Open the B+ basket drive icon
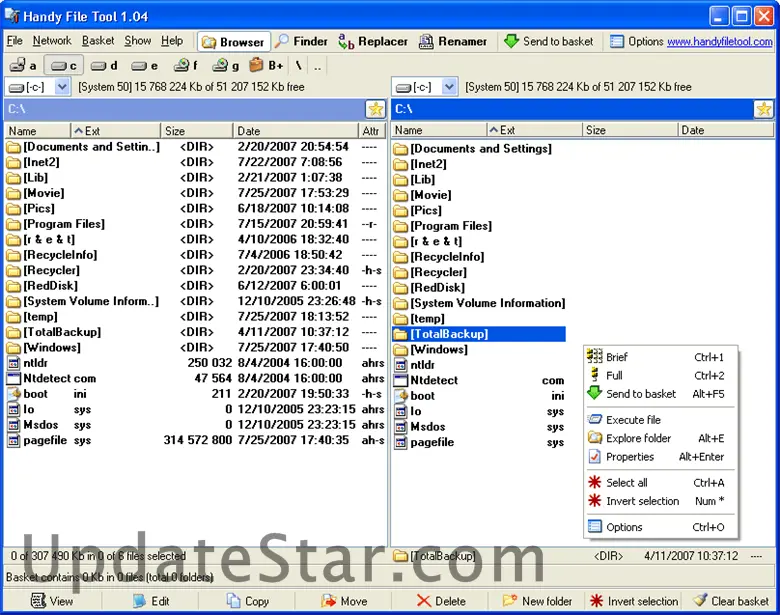The height and width of the screenshot is (615, 780). (x=266, y=65)
